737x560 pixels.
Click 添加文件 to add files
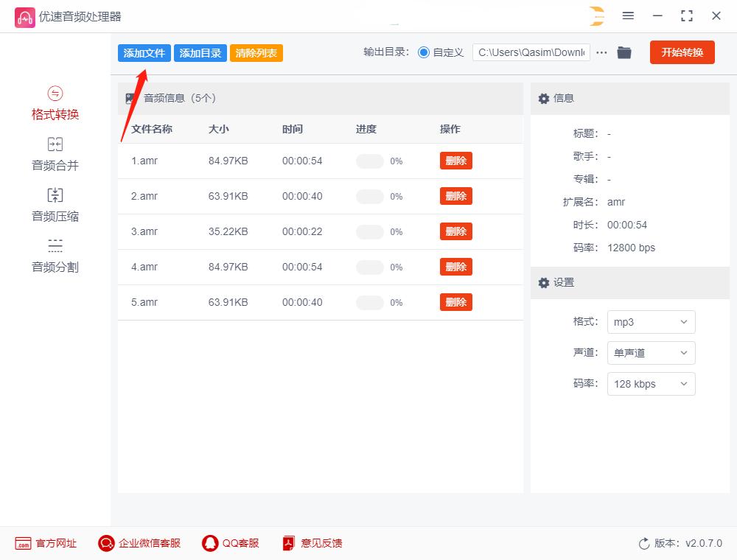pos(144,52)
